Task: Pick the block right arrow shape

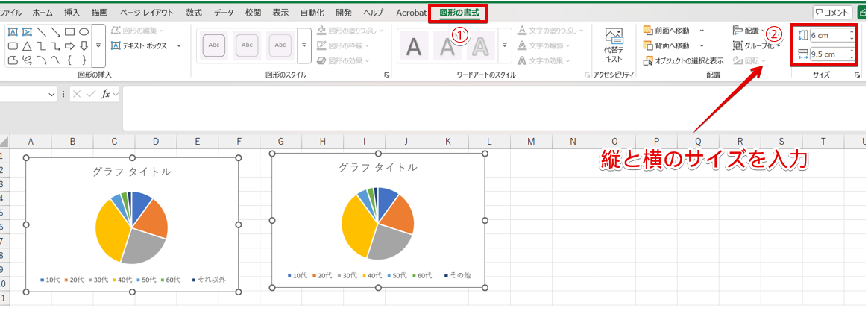Action: click(x=70, y=45)
